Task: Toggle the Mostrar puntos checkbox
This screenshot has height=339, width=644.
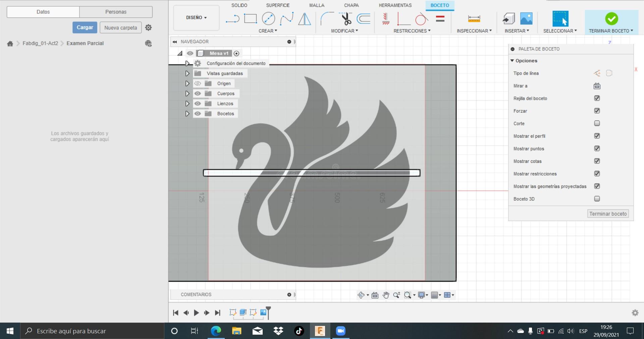Action: pos(597,148)
